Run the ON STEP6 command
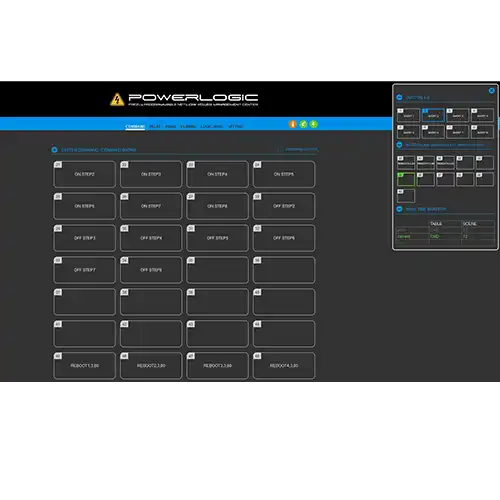The height and width of the screenshot is (500, 500). coord(84,206)
